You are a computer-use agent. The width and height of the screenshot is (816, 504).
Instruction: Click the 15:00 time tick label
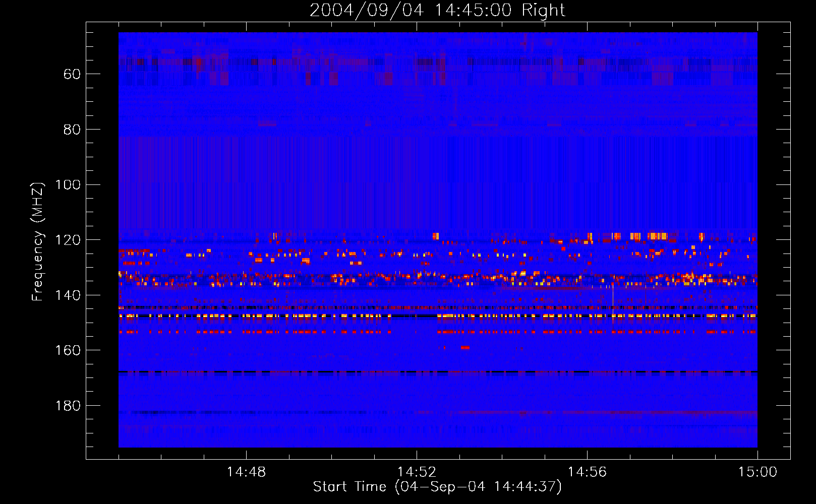coord(757,472)
